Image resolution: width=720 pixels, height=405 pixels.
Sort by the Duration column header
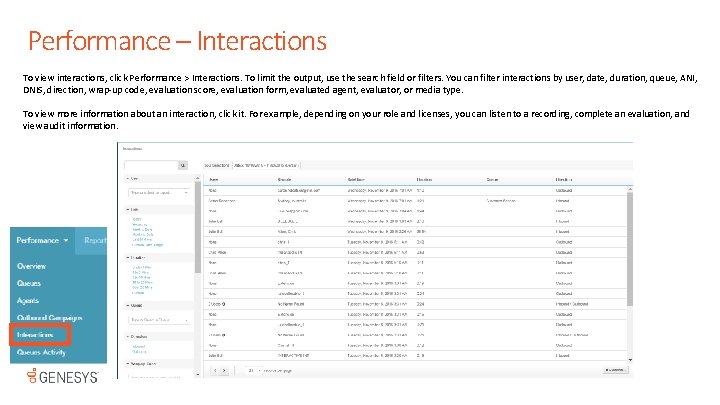pyautogui.click(x=424, y=180)
